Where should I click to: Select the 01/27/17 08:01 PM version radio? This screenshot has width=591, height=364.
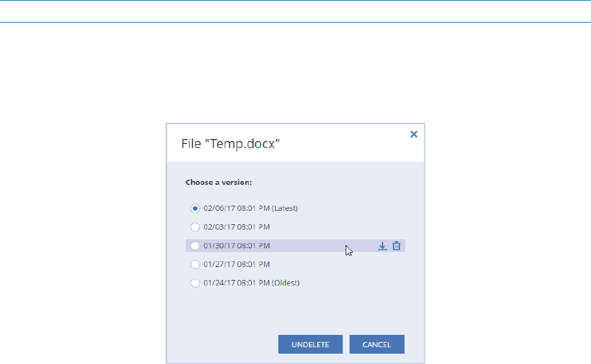pos(195,264)
